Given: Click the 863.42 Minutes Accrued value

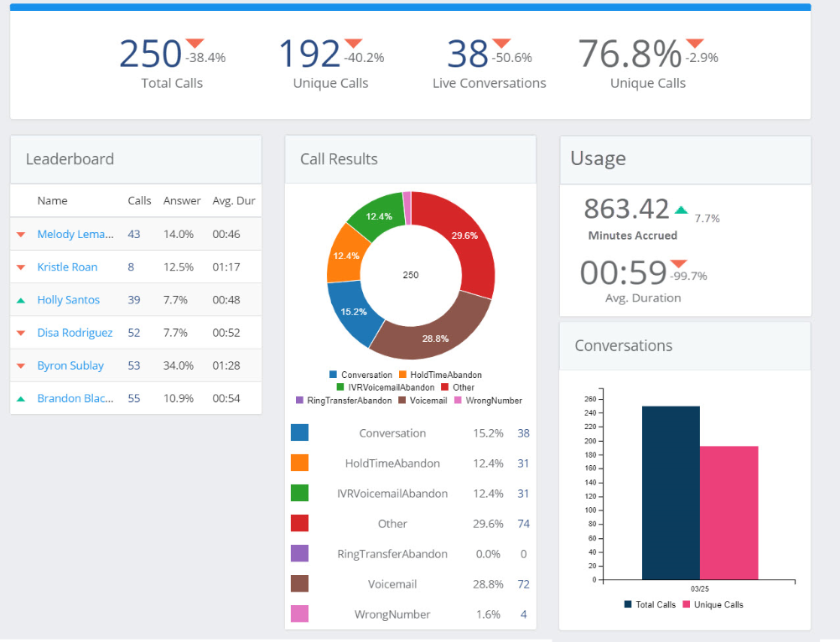Looking at the screenshot, I should (626, 209).
